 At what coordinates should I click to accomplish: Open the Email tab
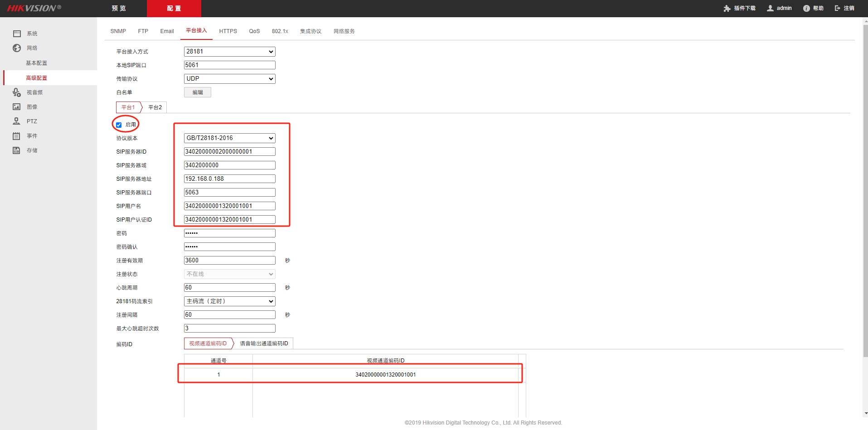pyautogui.click(x=167, y=31)
